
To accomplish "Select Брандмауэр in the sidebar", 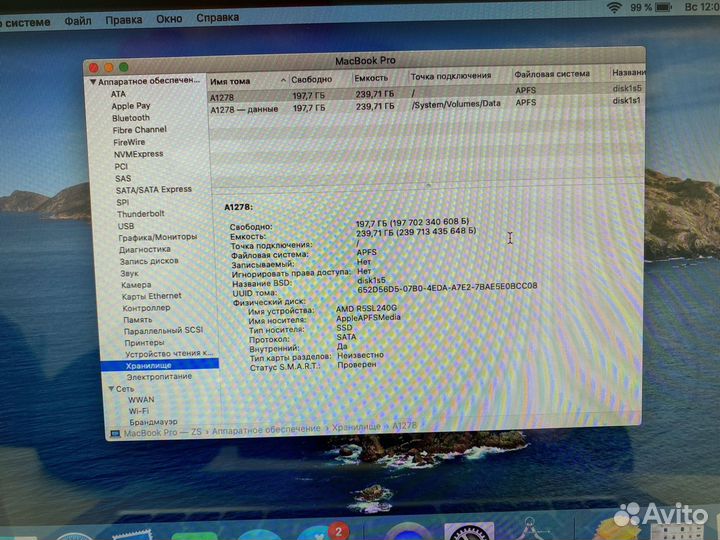I will click(153, 422).
